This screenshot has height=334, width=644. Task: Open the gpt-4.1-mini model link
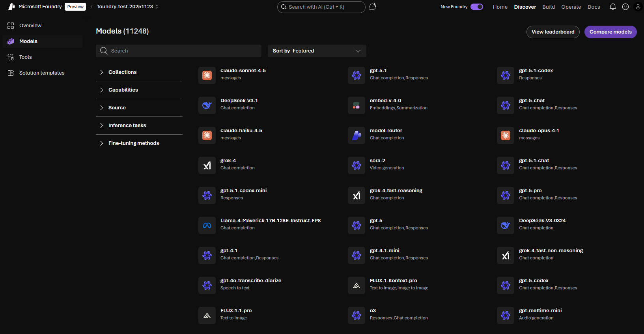(385, 251)
